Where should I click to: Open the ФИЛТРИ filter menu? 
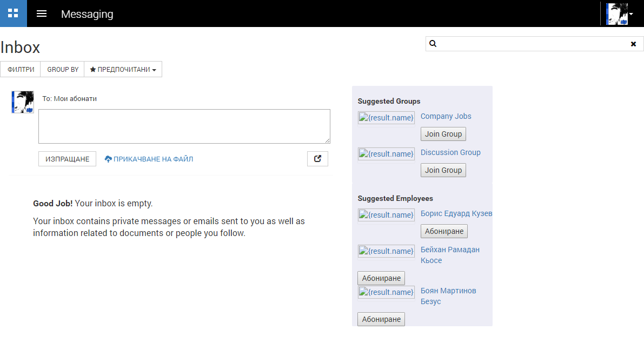coord(21,70)
